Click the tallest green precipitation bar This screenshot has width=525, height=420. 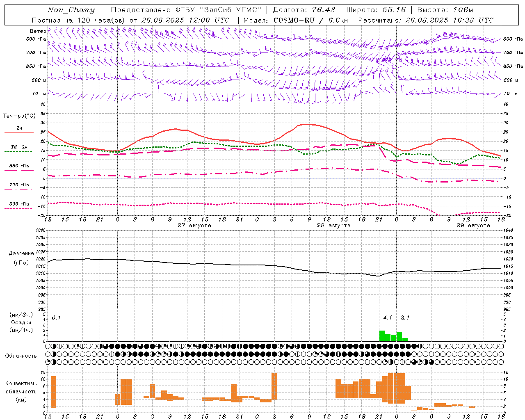coord(382,336)
